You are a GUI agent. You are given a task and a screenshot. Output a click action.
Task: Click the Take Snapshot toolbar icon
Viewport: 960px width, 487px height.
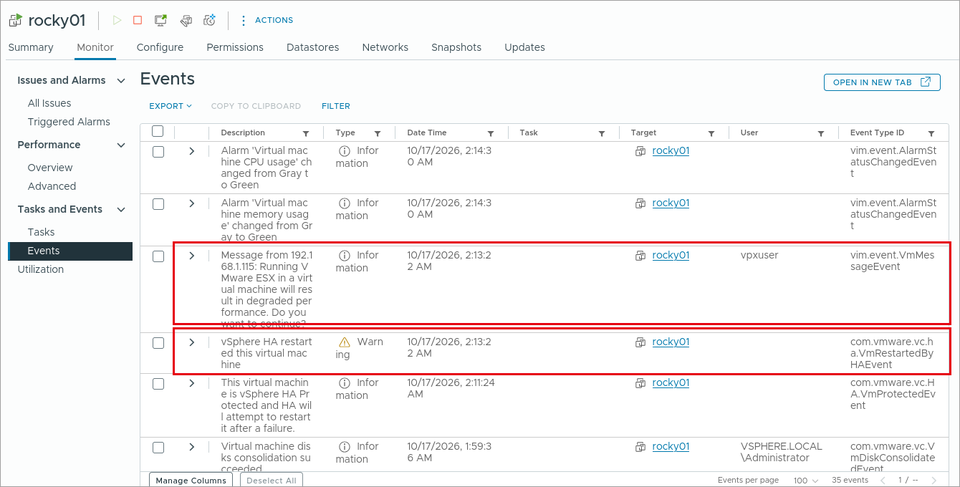[x=210, y=20]
